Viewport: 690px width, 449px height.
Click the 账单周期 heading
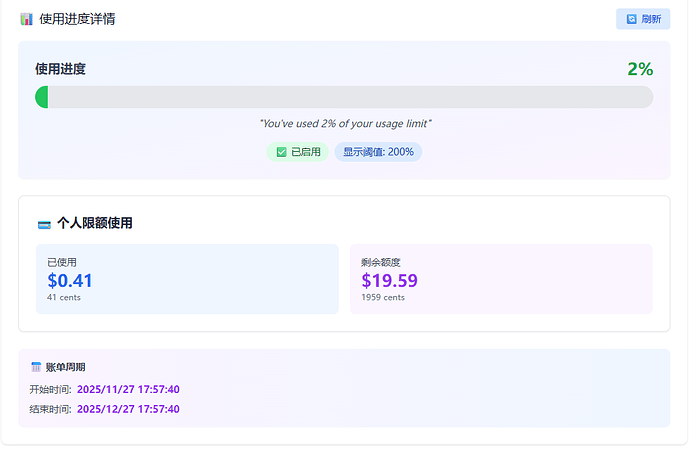coord(65,367)
